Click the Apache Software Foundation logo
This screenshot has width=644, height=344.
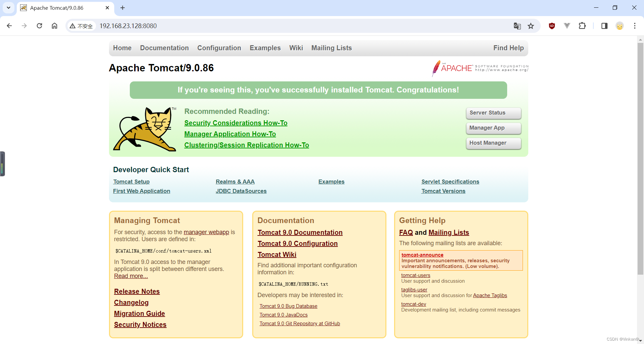pyautogui.click(x=480, y=68)
